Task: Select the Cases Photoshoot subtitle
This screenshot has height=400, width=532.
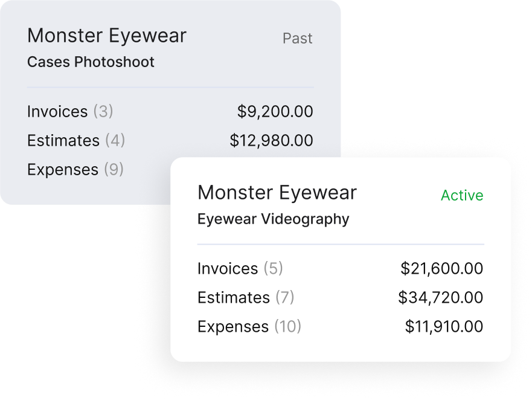Action: point(91,62)
